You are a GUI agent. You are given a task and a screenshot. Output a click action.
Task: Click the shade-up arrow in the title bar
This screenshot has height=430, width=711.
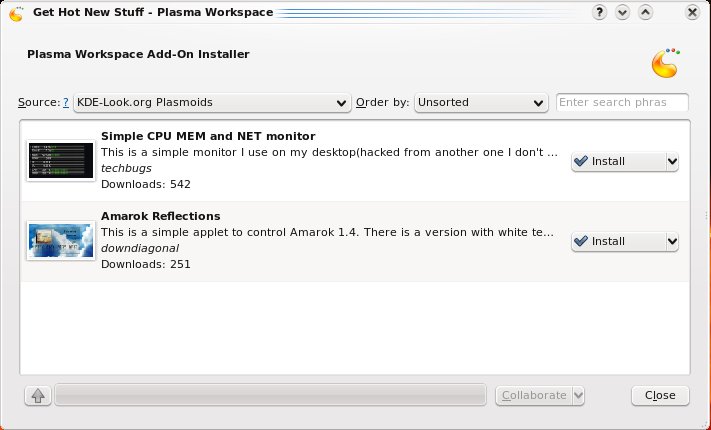(645, 13)
